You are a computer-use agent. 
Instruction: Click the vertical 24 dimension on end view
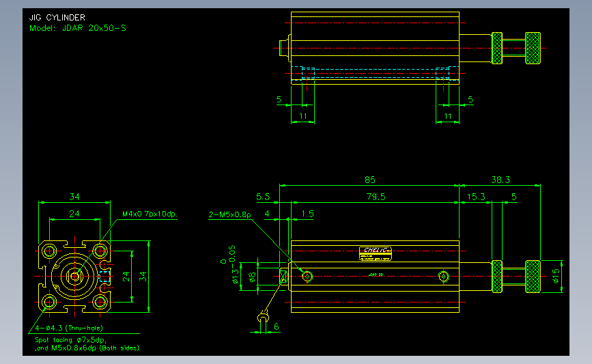pos(126,277)
